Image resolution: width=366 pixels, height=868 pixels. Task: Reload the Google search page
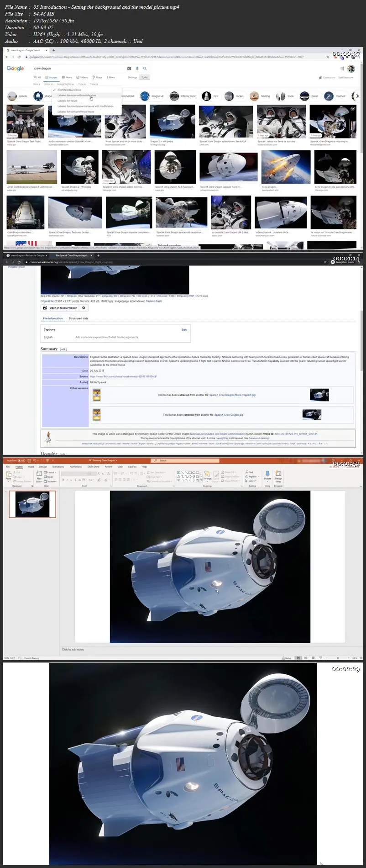(19, 57)
